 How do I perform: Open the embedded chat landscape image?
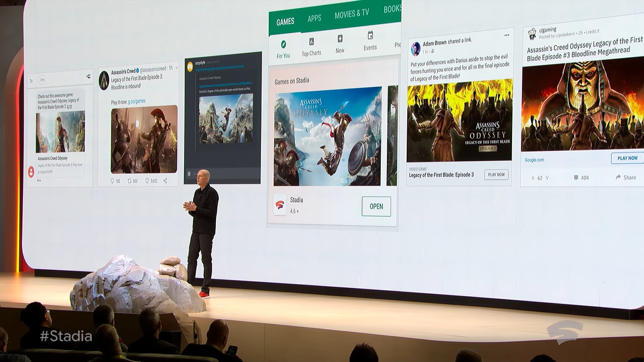[x=226, y=118]
